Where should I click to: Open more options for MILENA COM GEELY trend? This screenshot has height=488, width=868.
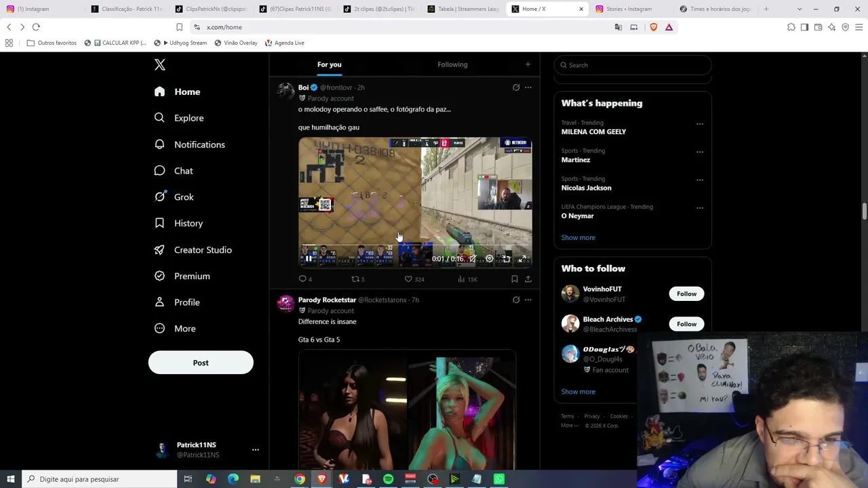pyautogui.click(x=700, y=124)
